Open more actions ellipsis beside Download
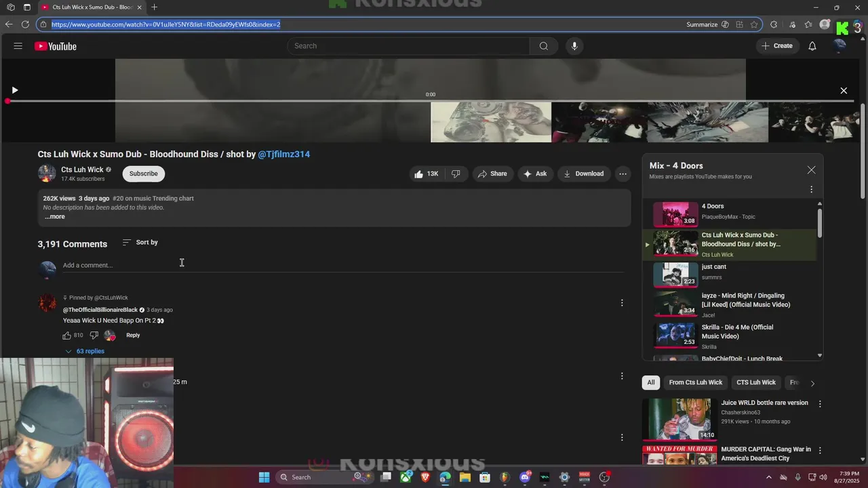This screenshot has width=868, height=488. pyautogui.click(x=623, y=174)
